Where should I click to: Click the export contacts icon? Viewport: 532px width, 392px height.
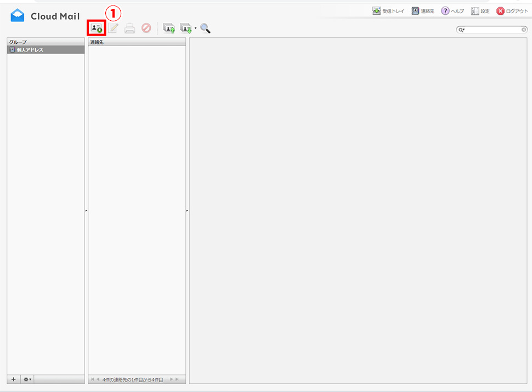pyautogui.click(x=186, y=28)
